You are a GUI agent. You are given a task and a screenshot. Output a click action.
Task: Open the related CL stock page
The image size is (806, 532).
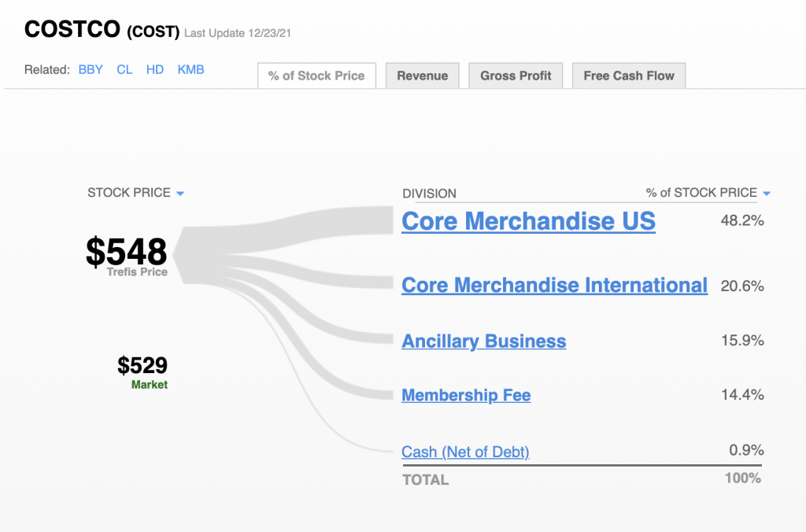pyautogui.click(x=124, y=69)
